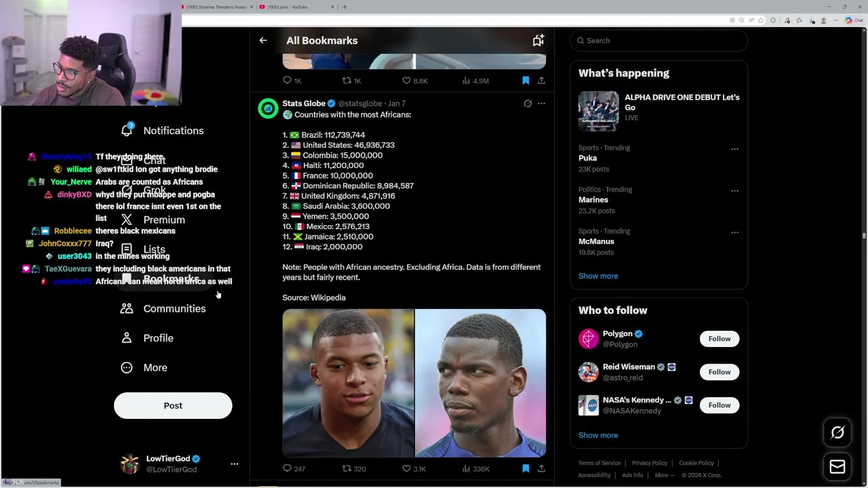Image resolution: width=868 pixels, height=488 pixels.
Task: Share the Stats Globe post
Action: tap(541, 468)
